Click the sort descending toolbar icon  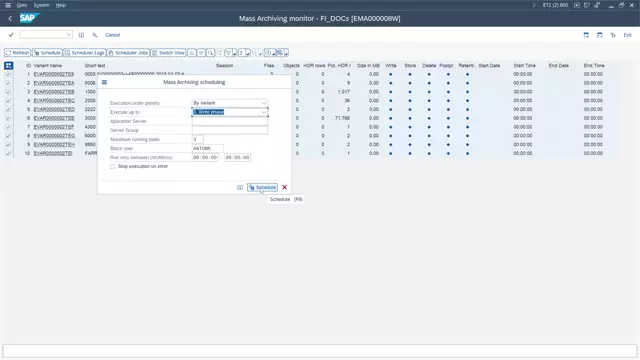coord(201,53)
